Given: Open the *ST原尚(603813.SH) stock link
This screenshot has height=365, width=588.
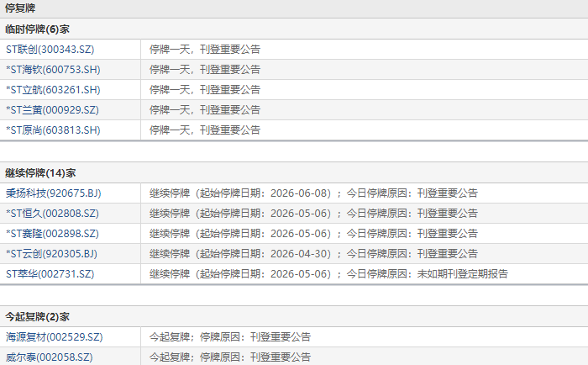Looking at the screenshot, I should (53, 130).
